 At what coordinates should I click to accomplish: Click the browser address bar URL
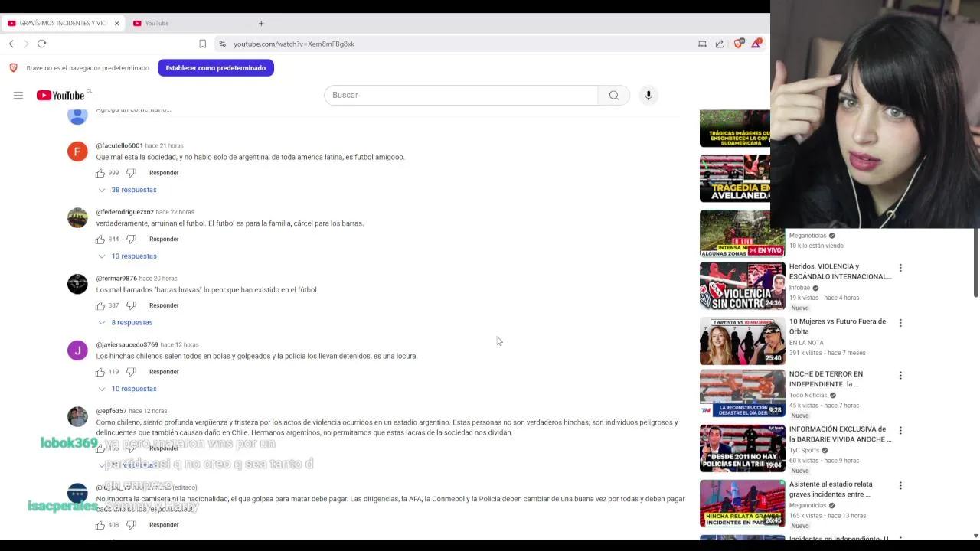[294, 44]
